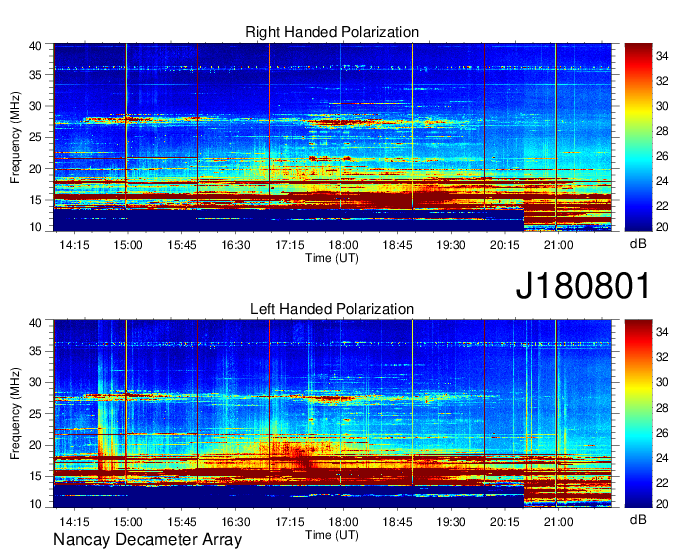This screenshot has width=680, height=552.
Task: Click the "Nancay Decameter Array" caption
Action: pos(147,540)
